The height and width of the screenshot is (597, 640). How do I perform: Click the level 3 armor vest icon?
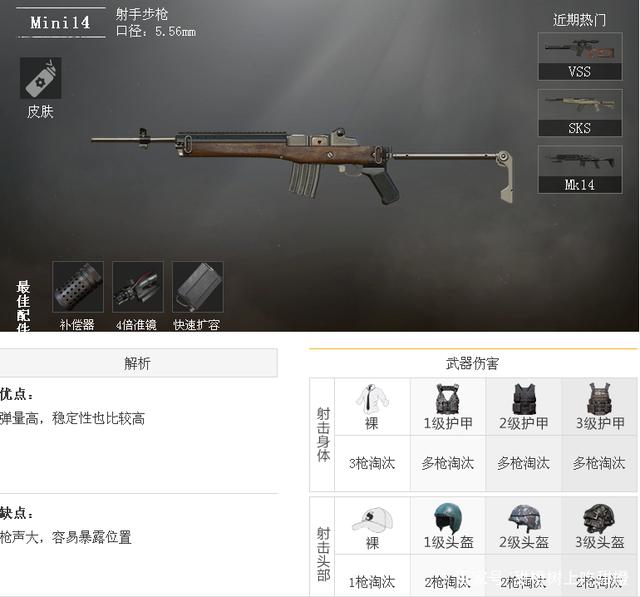coord(599,398)
